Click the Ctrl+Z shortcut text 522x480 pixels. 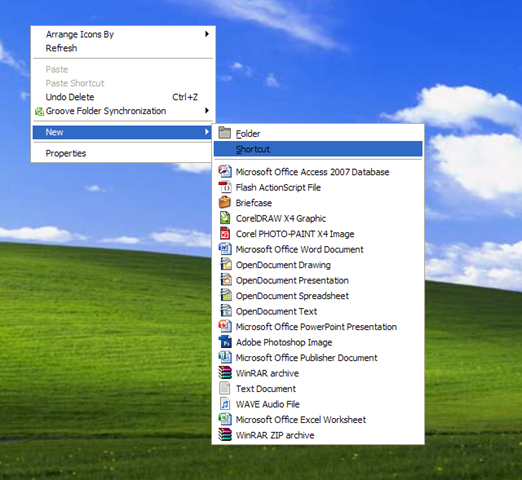[x=185, y=97]
